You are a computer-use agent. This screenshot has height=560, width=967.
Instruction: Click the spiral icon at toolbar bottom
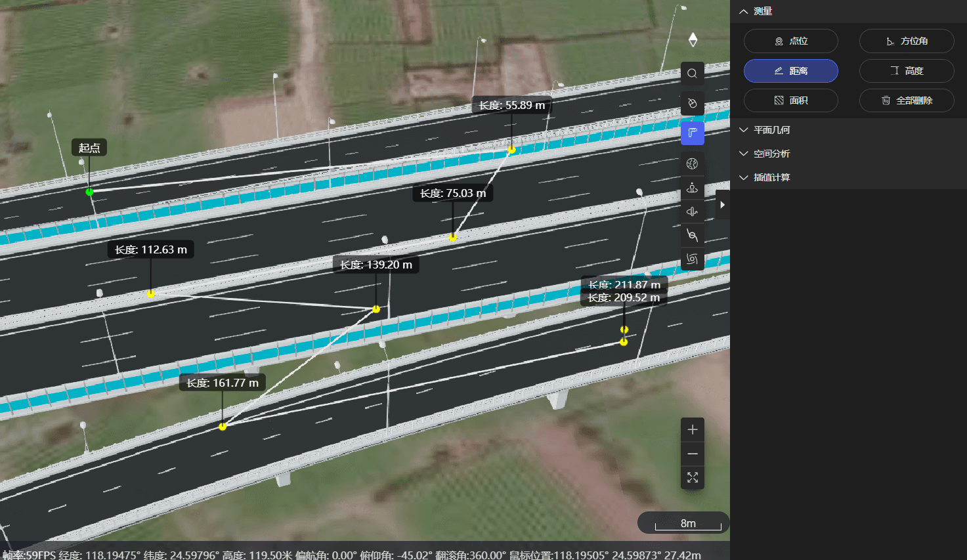pyautogui.click(x=692, y=259)
